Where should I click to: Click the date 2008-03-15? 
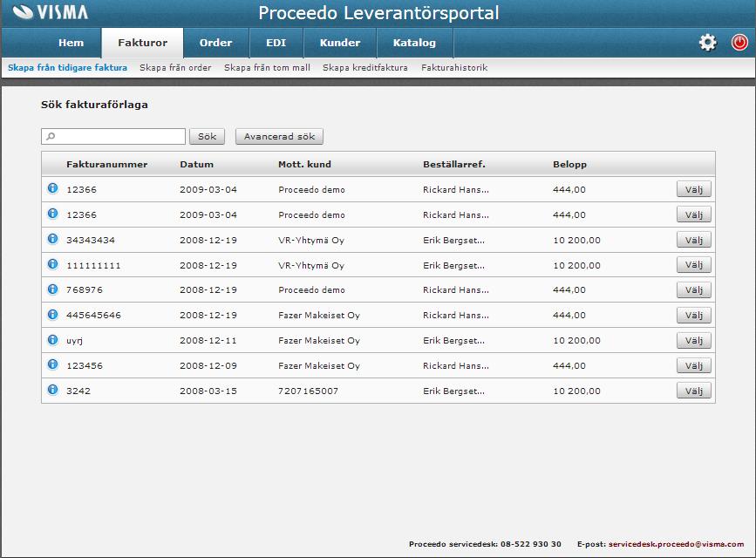point(208,391)
